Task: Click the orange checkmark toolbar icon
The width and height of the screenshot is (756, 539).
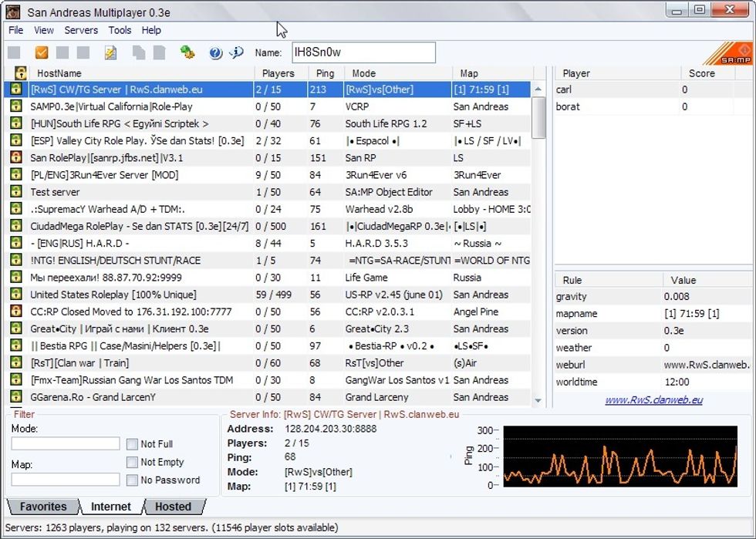Action: tap(42, 52)
